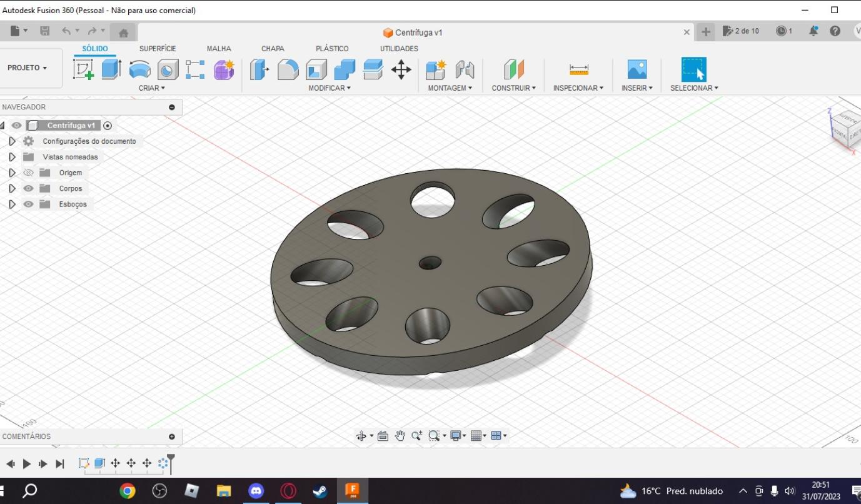Open the MODIFICAR dropdown menu
The width and height of the screenshot is (861, 504).
tap(330, 88)
